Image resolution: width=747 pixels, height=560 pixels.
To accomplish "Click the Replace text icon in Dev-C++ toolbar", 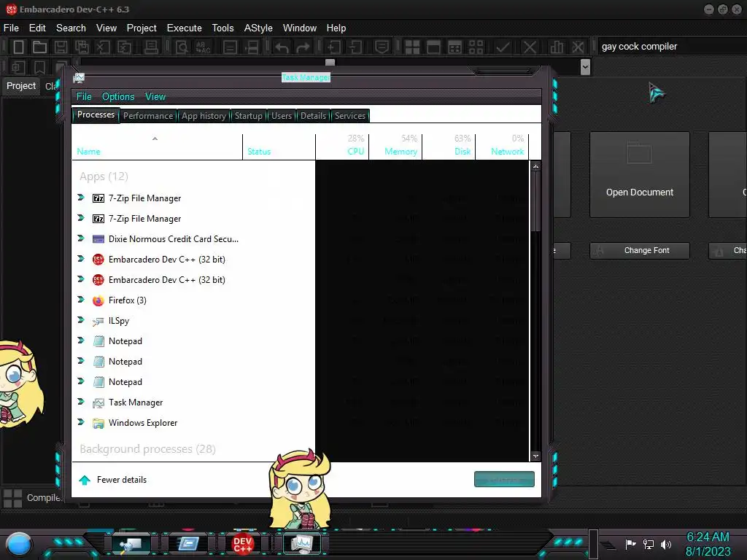I will tap(203, 47).
